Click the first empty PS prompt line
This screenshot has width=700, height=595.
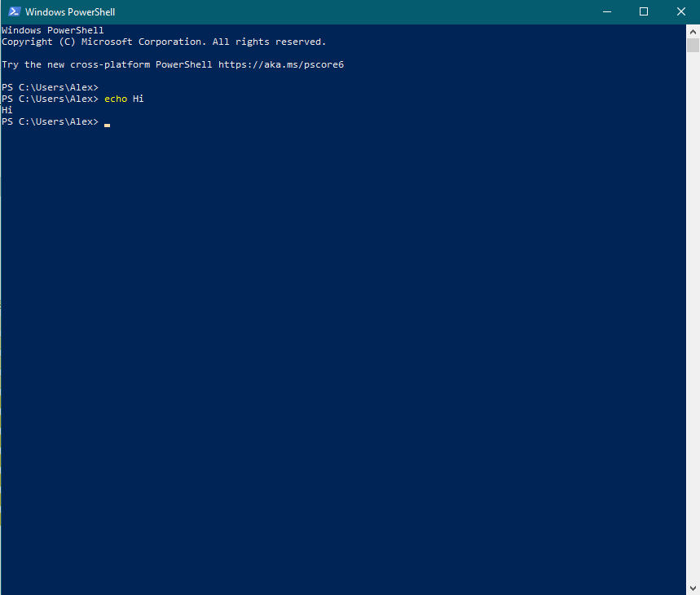click(49, 87)
